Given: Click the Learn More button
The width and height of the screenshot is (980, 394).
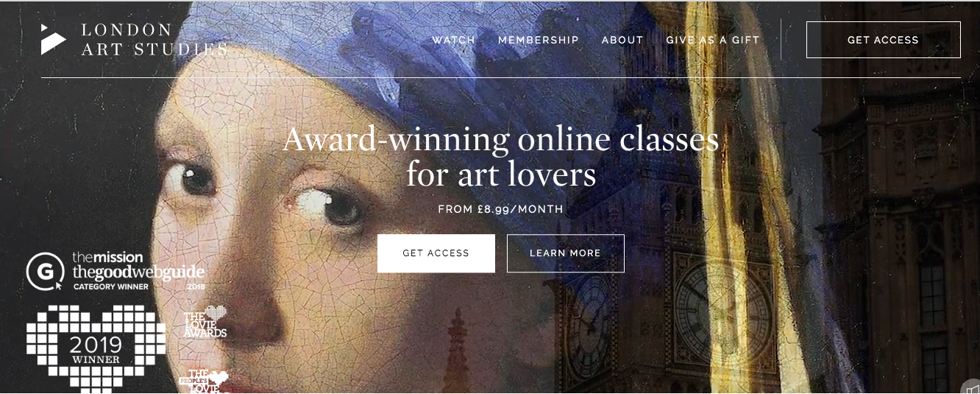Looking at the screenshot, I should click(x=566, y=253).
